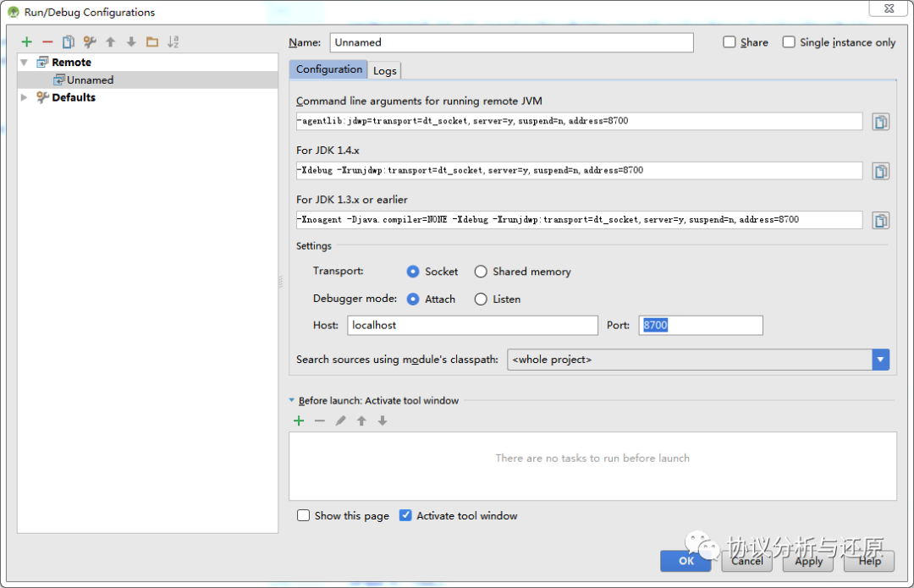This screenshot has height=588, width=914.
Task: Copy JDK 1.3.x arguments to clipboard
Action: 880,221
